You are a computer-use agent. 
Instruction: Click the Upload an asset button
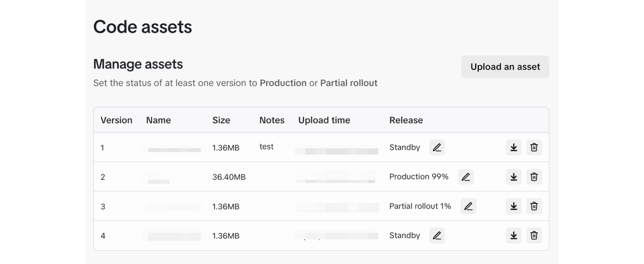tap(505, 67)
